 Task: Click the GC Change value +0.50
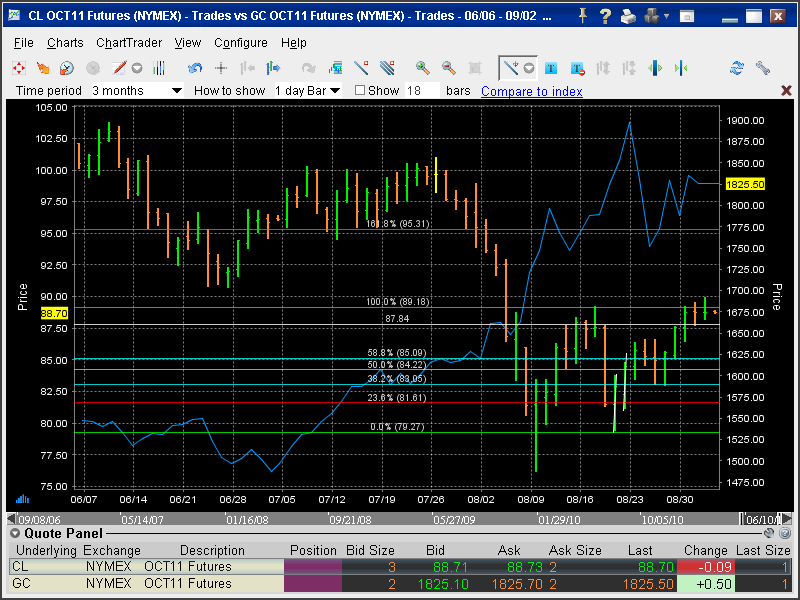704,584
